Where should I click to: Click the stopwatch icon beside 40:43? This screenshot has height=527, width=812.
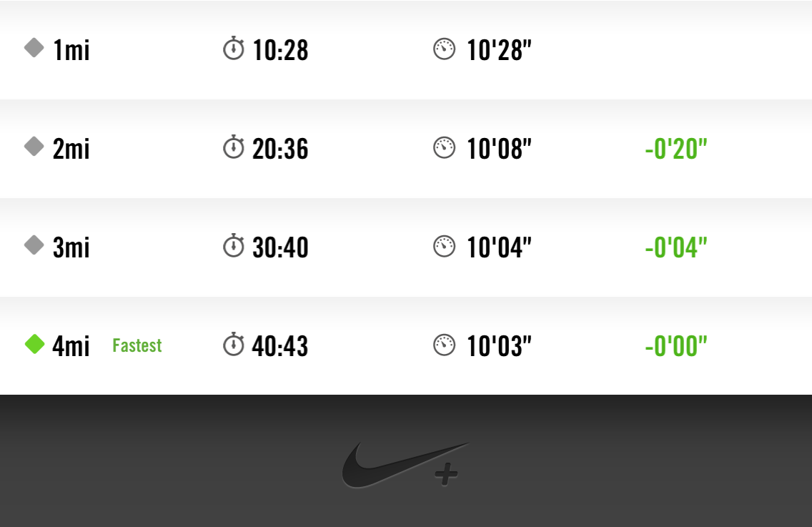234,345
